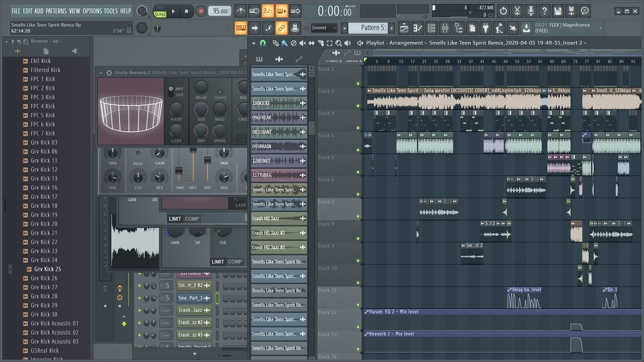Open the pattern selector dropdown arrow
Screen dimensions: 644x362
click(x=344, y=28)
